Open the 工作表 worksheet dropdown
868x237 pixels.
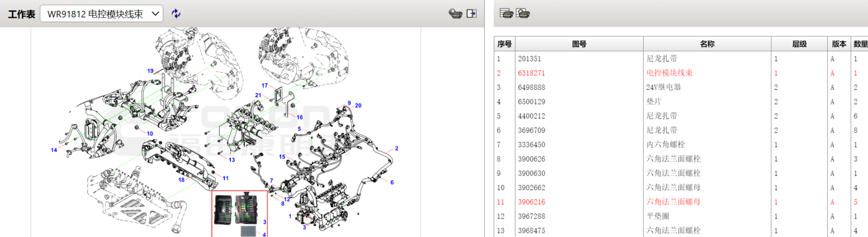[101, 14]
